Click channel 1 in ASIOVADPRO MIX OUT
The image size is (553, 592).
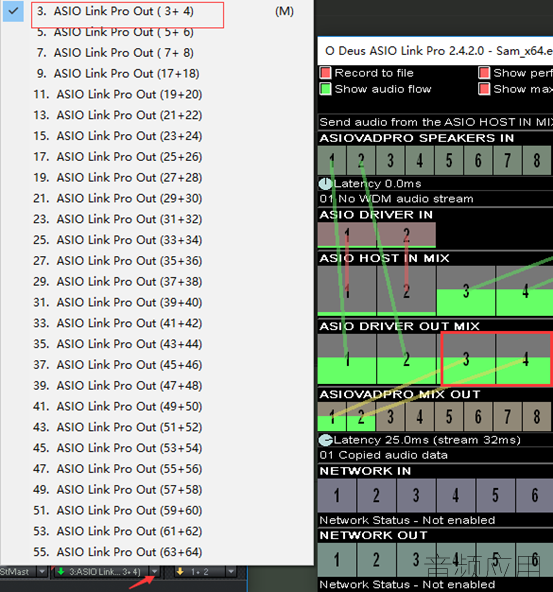click(332, 417)
